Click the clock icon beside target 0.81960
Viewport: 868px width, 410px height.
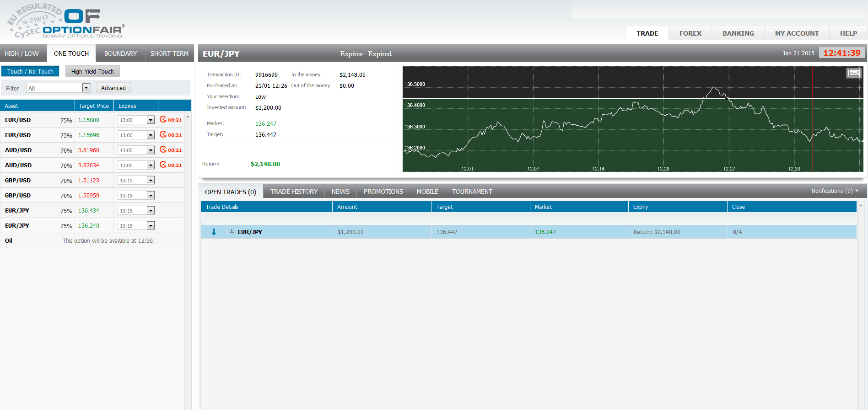coord(163,150)
